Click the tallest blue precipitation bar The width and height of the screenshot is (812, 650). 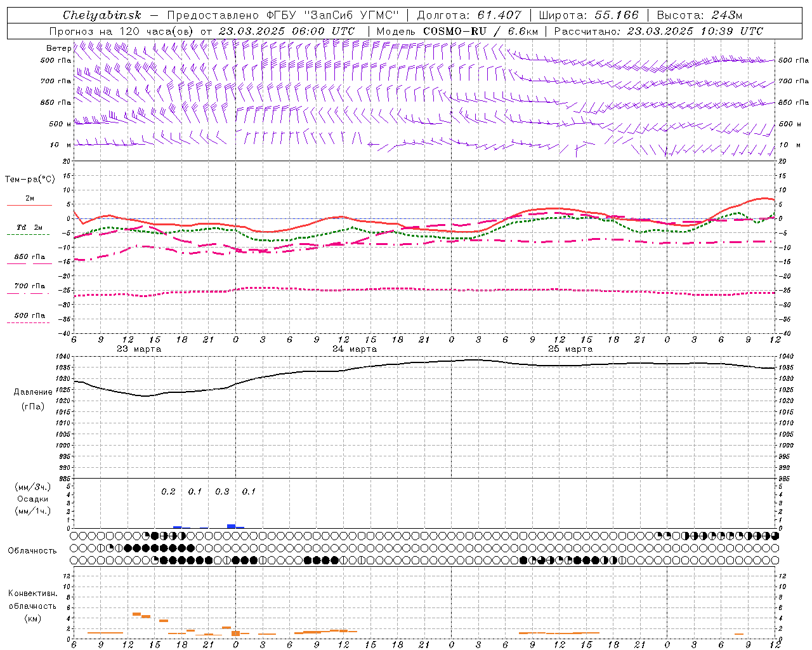[231, 526]
